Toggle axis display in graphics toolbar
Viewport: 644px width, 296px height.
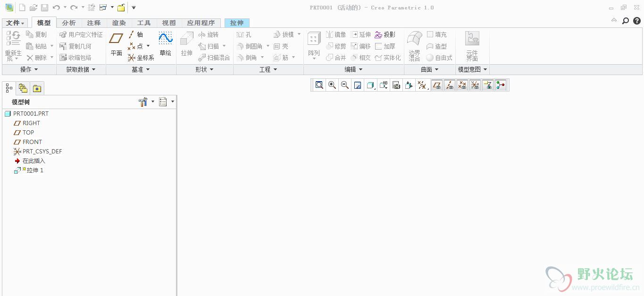tap(450, 85)
